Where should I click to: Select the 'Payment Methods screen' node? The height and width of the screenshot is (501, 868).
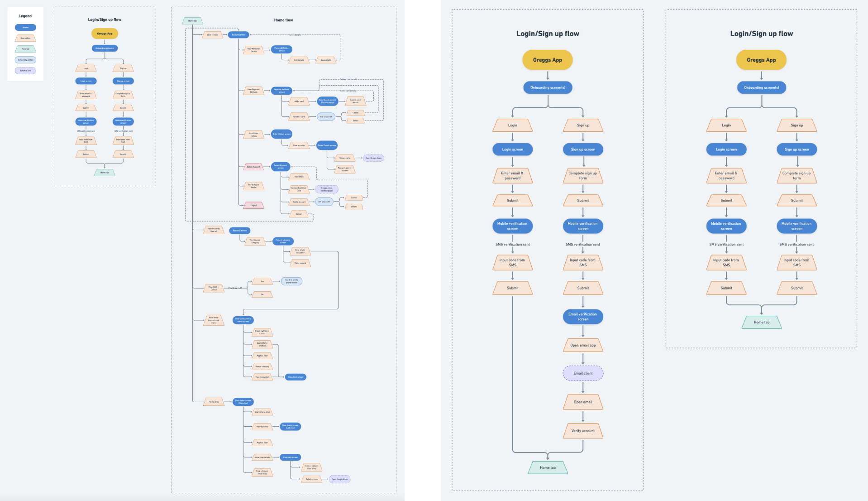(281, 91)
